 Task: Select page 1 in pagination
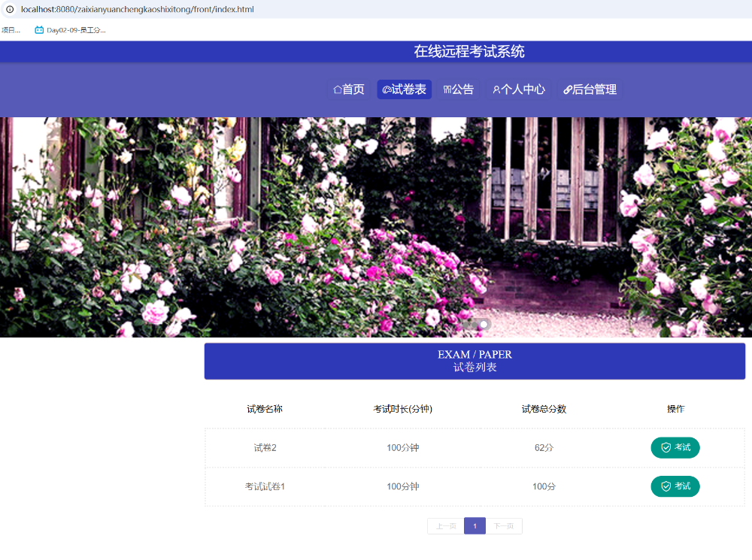pyautogui.click(x=475, y=526)
